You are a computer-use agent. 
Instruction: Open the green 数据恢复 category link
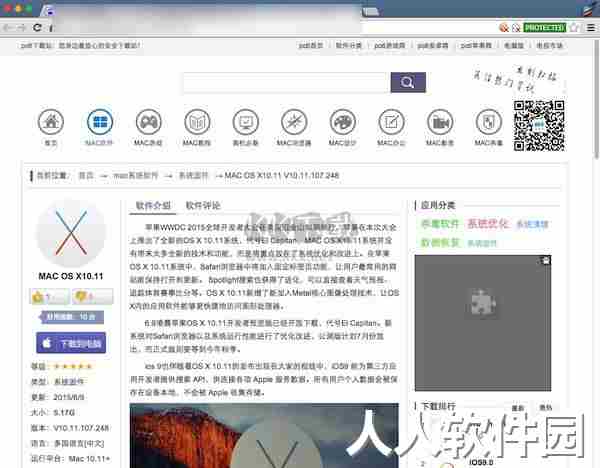pyautogui.click(x=440, y=243)
